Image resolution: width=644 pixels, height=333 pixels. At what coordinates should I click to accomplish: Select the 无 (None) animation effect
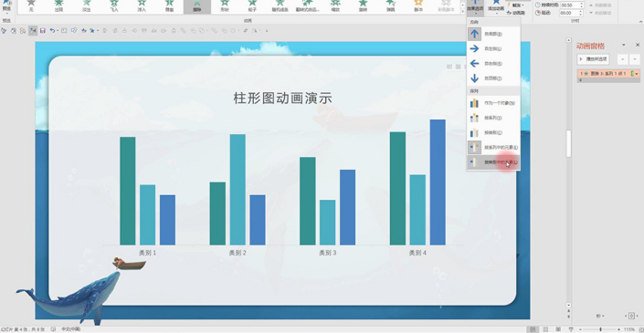[31, 6]
